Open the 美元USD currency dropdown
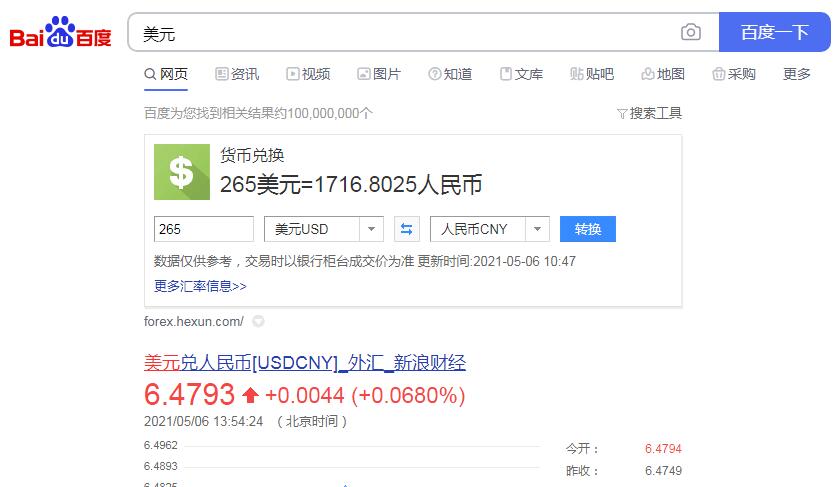This screenshot has width=835, height=487. (324, 229)
